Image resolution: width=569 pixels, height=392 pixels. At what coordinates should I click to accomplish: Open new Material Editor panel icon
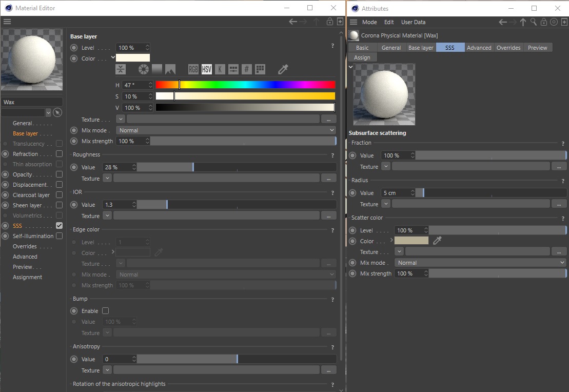coord(340,22)
